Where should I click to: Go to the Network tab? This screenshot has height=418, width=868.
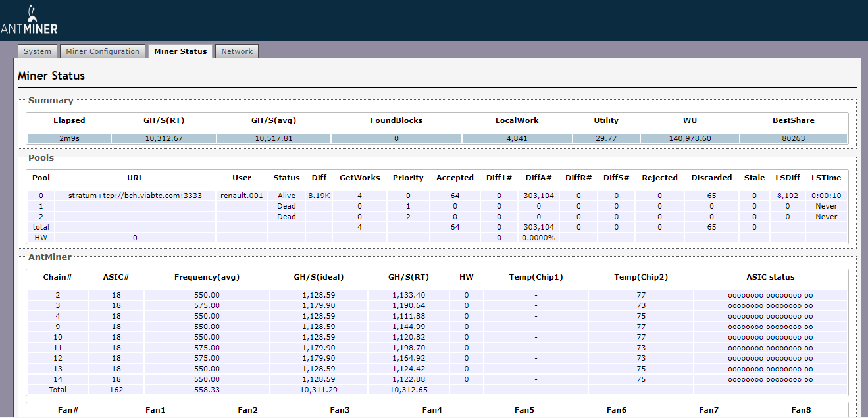click(x=237, y=51)
